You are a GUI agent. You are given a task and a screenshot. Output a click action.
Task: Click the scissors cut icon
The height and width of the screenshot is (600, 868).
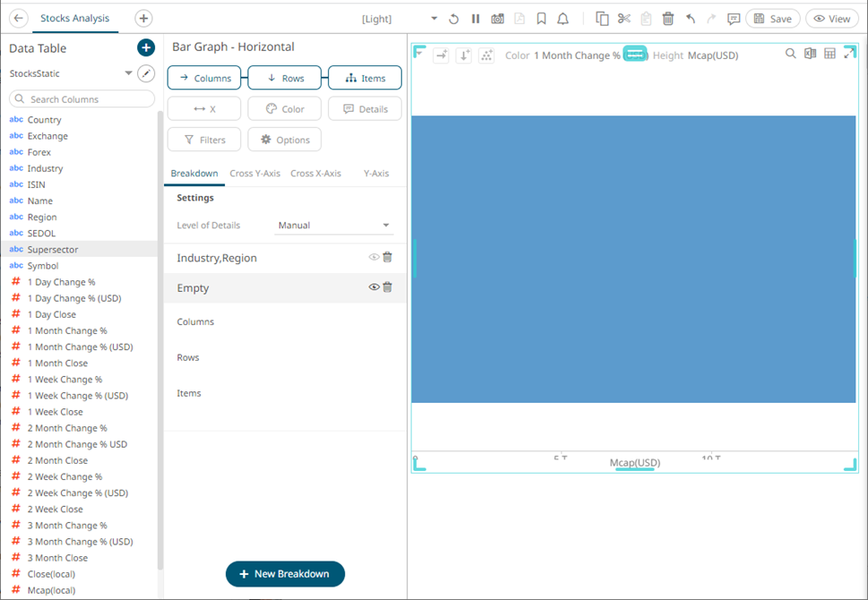624,19
